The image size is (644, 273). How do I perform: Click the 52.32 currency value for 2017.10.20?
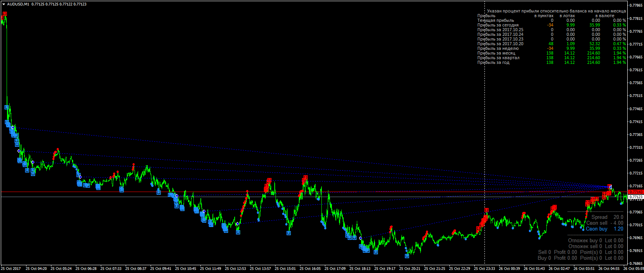point(595,44)
